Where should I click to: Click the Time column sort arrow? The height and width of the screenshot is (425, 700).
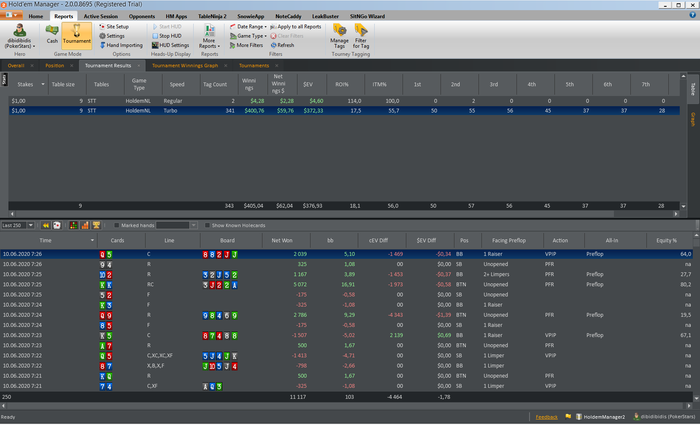pyautogui.click(x=92, y=241)
